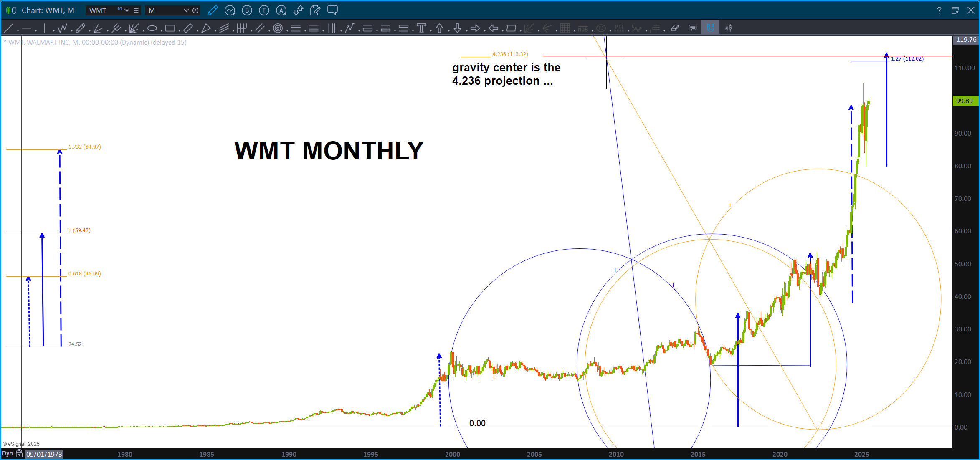This screenshot has height=460, width=980.
Task: Select the horizontal line tool
Action: point(27,28)
